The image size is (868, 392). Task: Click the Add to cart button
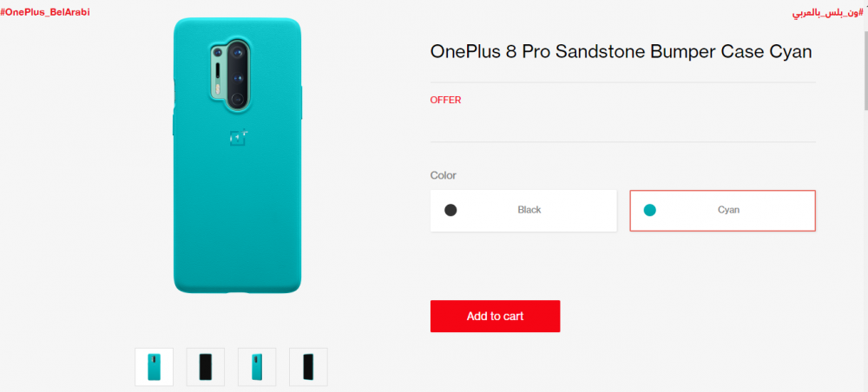495,317
